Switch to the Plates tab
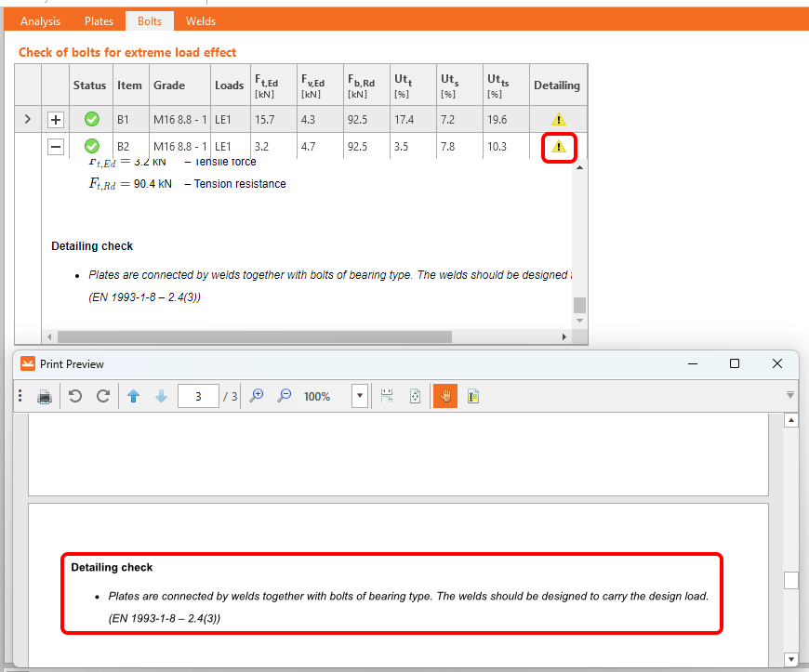The width and height of the screenshot is (809, 672). point(99,20)
